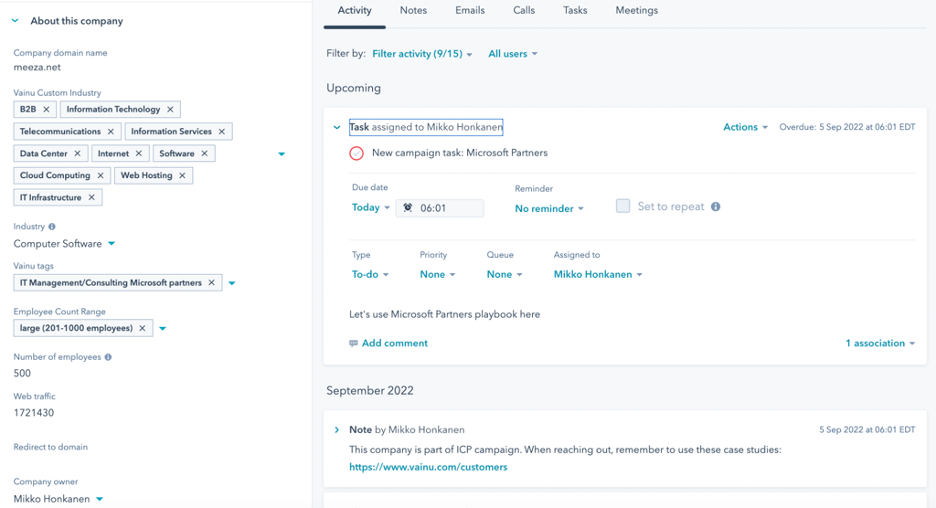Image resolution: width=936 pixels, height=508 pixels.
Task: Click the Set to repeat help icon
Action: [715, 207]
